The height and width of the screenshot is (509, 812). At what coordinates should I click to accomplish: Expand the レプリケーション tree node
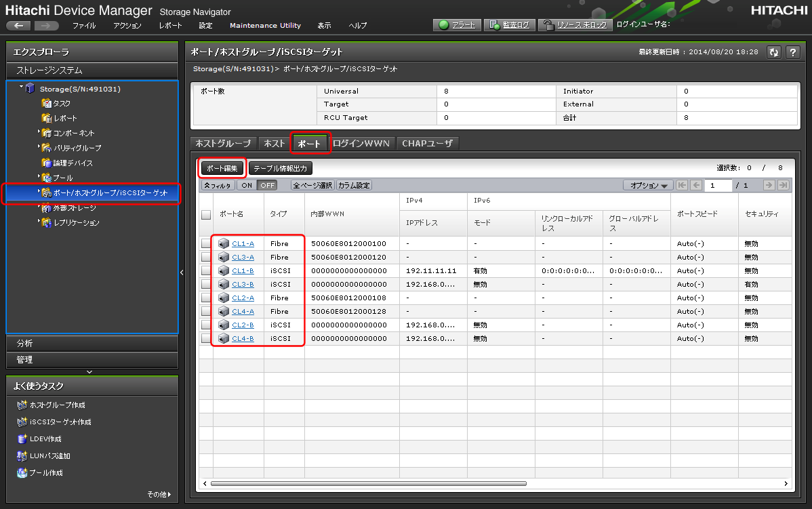[39, 221]
